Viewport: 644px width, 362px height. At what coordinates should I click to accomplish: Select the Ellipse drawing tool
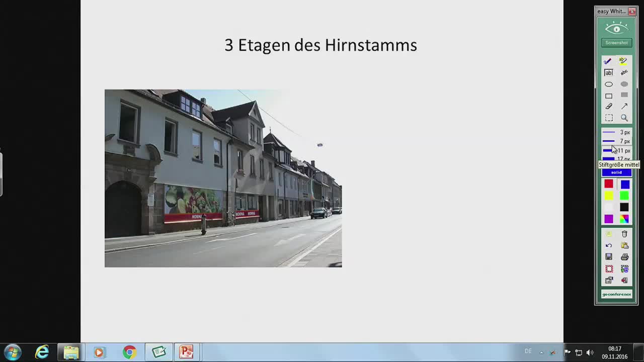609,84
